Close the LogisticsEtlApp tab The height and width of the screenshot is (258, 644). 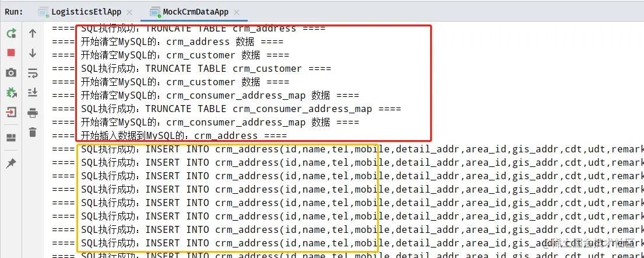[129, 12]
